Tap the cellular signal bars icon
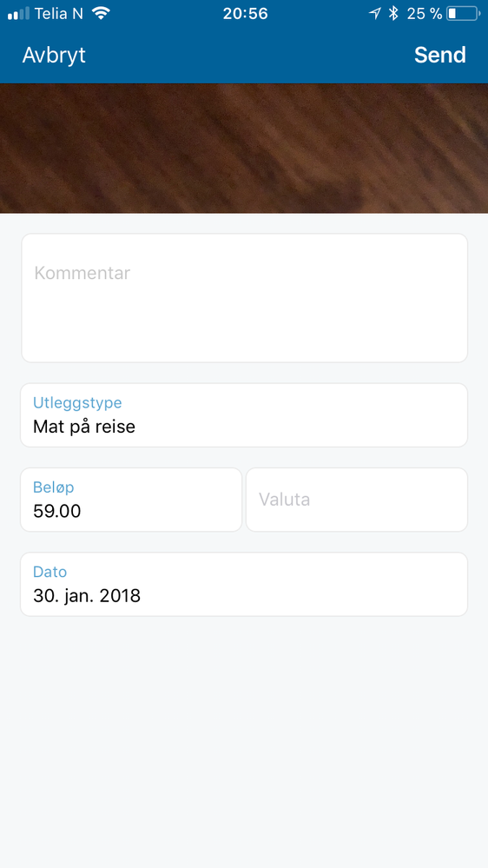 click(18, 14)
